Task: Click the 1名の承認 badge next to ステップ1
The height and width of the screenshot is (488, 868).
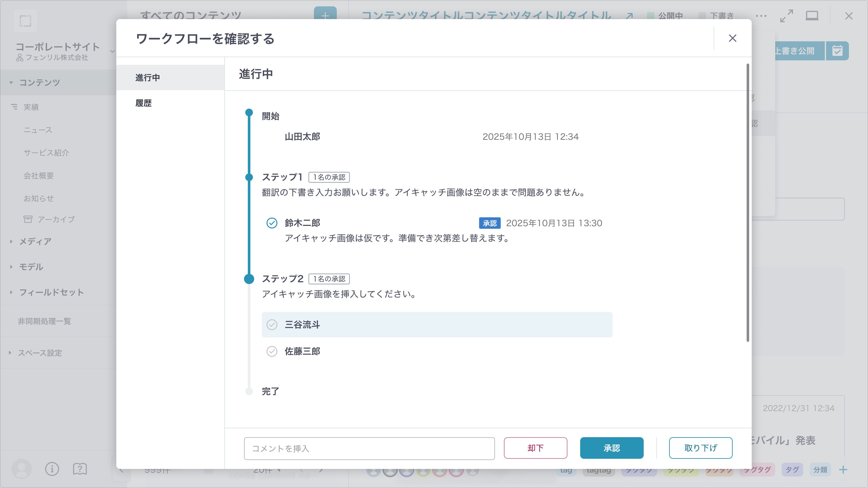Action: click(329, 177)
